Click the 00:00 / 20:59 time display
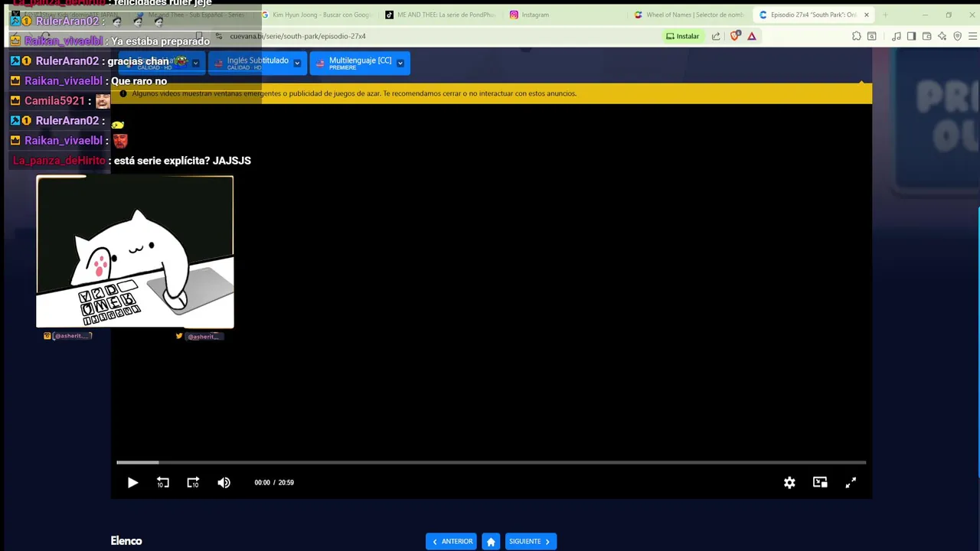Viewport: 980px width, 551px height. point(274,483)
